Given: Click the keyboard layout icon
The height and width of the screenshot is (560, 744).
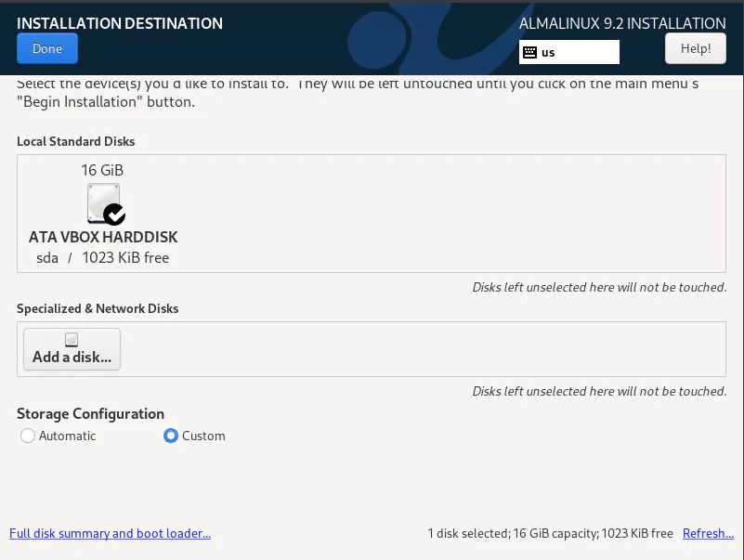Looking at the screenshot, I should (529, 52).
